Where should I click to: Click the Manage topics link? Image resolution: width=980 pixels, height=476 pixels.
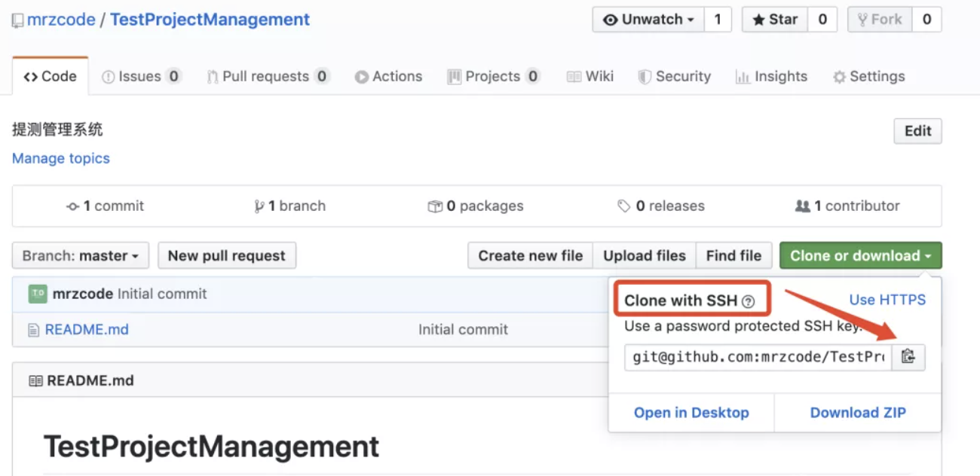pyautogui.click(x=61, y=158)
